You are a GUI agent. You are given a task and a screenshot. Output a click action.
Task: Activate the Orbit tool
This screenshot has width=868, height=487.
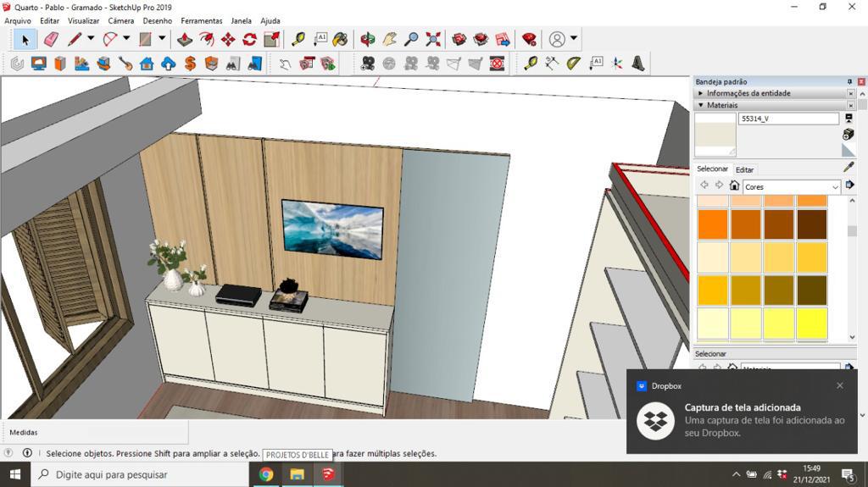pyautogui.click(x=368, y=39)
